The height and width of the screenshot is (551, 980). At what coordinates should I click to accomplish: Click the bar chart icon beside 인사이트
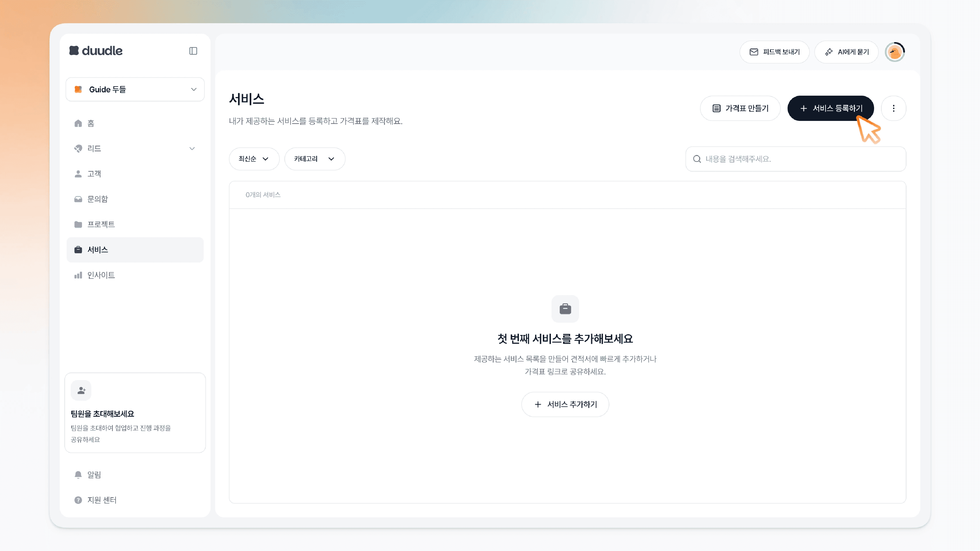coord(78,275)
